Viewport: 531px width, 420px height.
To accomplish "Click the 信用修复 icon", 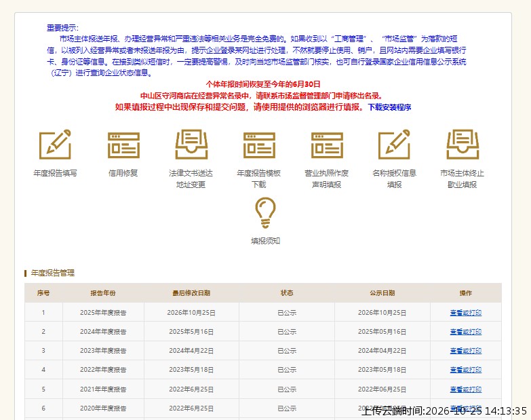I will coord(123,145).
